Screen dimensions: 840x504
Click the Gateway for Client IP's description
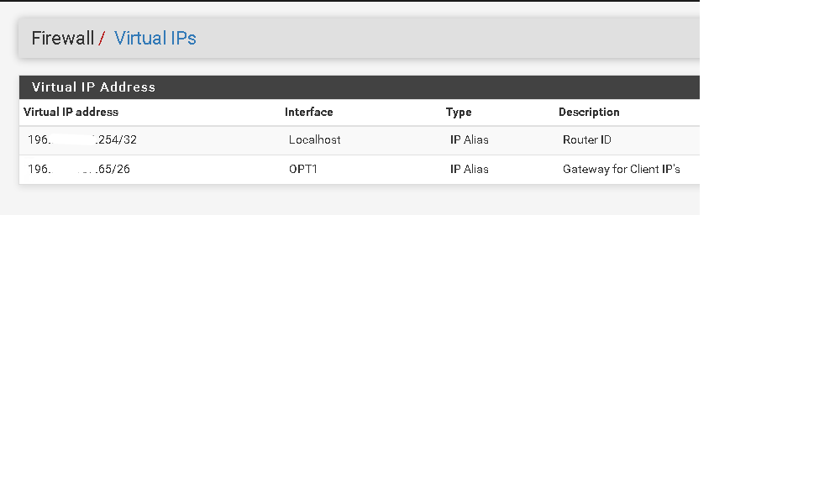[x=622, y=169]
